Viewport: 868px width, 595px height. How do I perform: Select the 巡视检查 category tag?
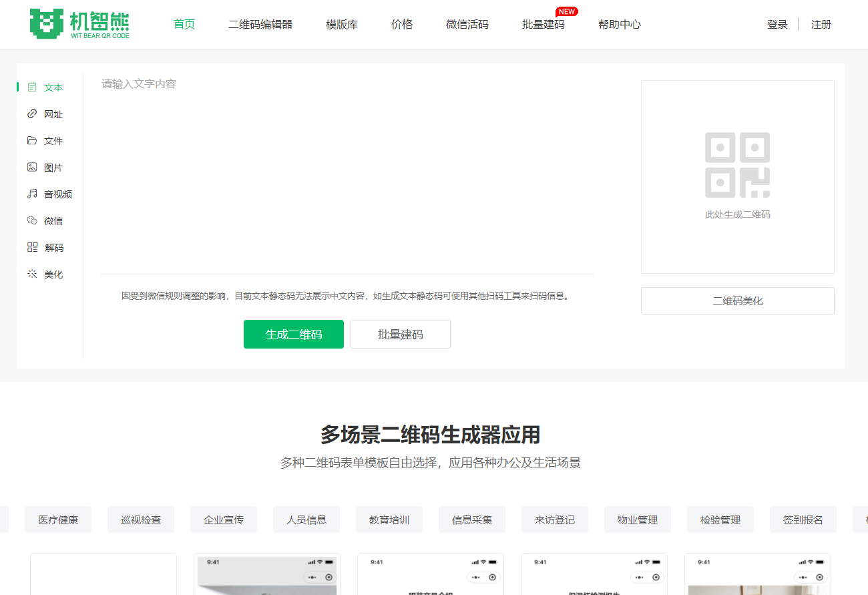click(141, 520)
